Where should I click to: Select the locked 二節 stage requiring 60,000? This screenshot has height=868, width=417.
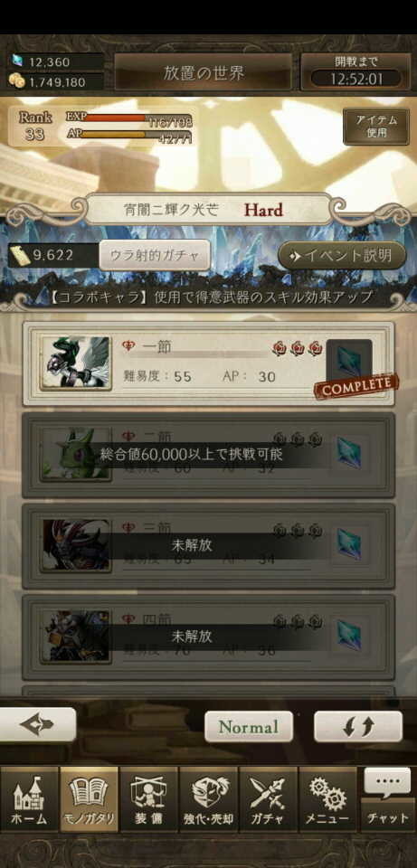pos(208,455)
